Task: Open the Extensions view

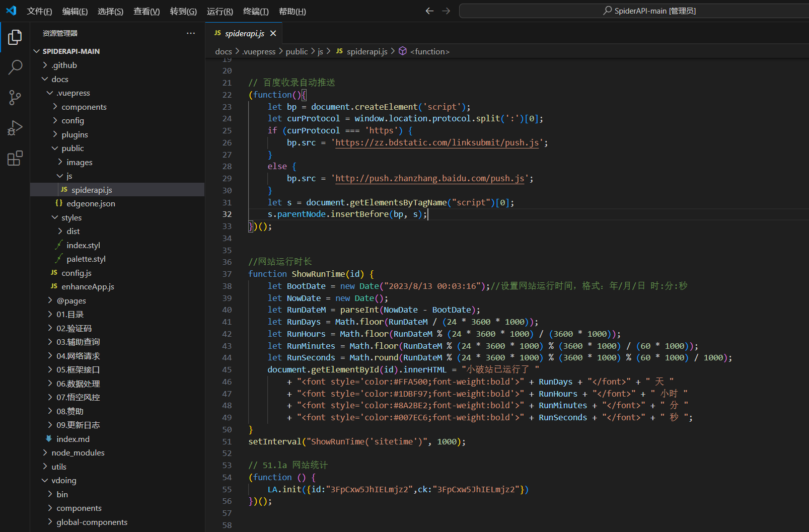Action: [x=15, y=159]
